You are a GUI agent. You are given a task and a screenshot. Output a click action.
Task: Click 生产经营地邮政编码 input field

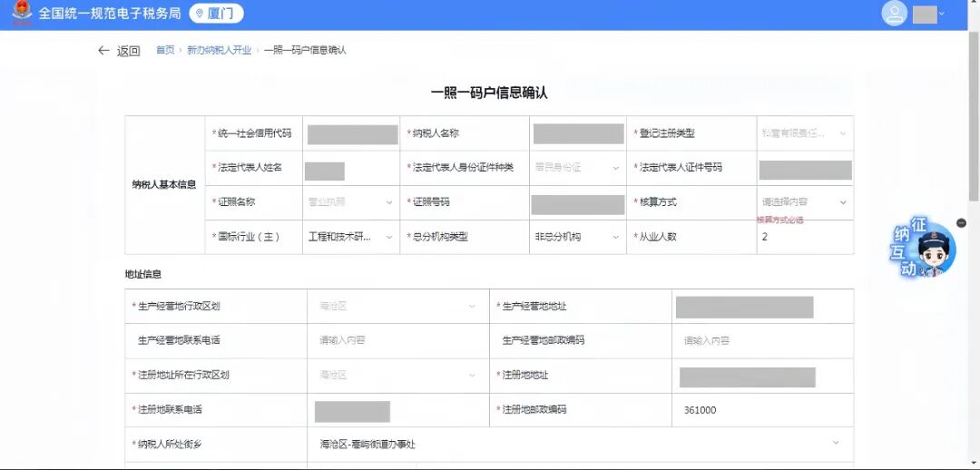point(762,340)
